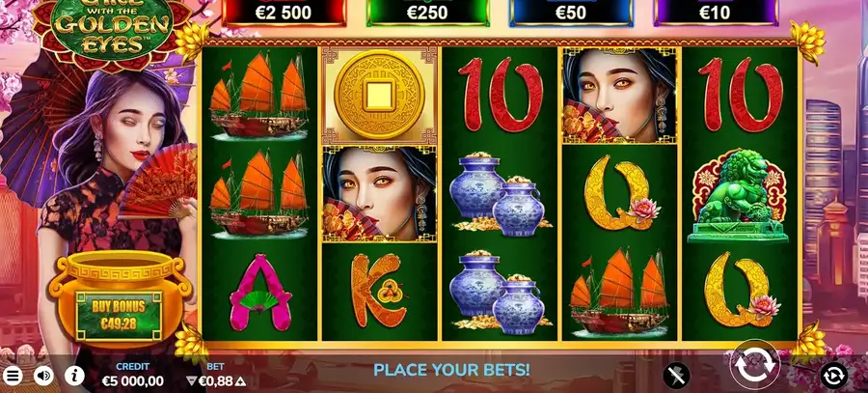This screenshot has width=868, height=393.
Task: Decrease the bet with down arrow
Action: (191, 381)
